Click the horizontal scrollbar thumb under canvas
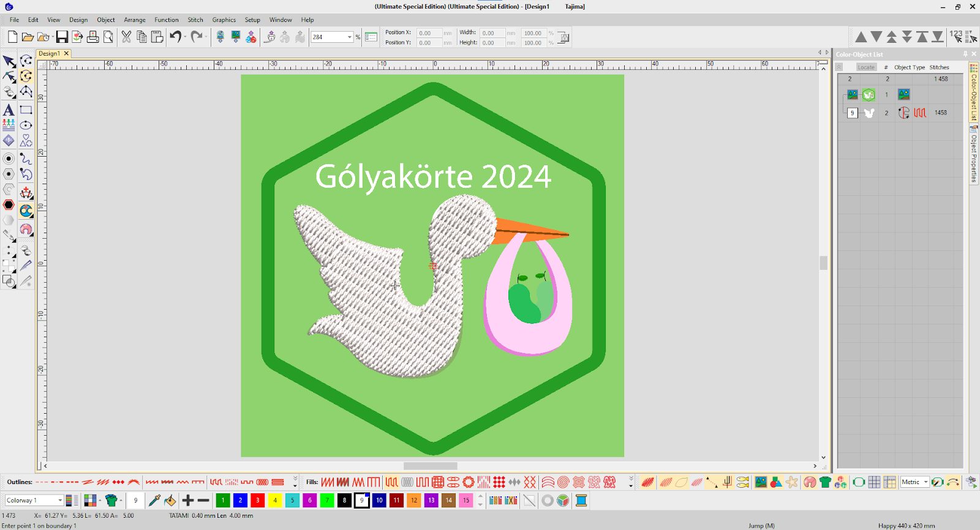 pos(431,466)
